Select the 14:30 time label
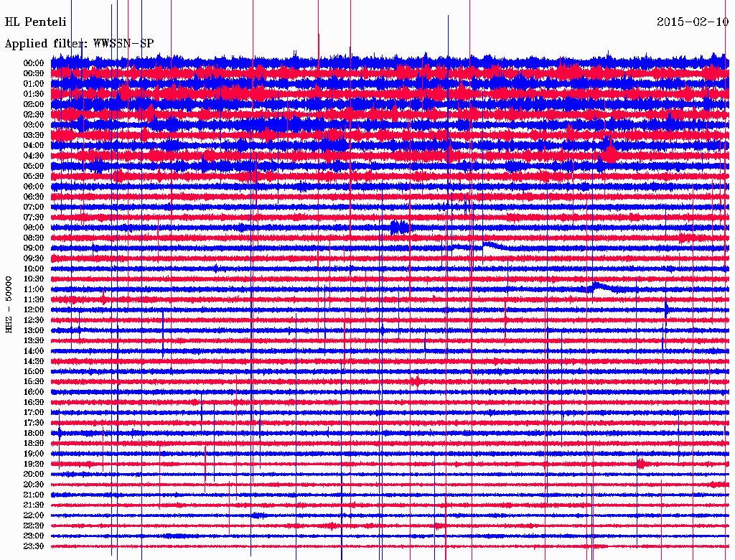The width and height of the screenshot is (735, 560). tap(34, 361)
